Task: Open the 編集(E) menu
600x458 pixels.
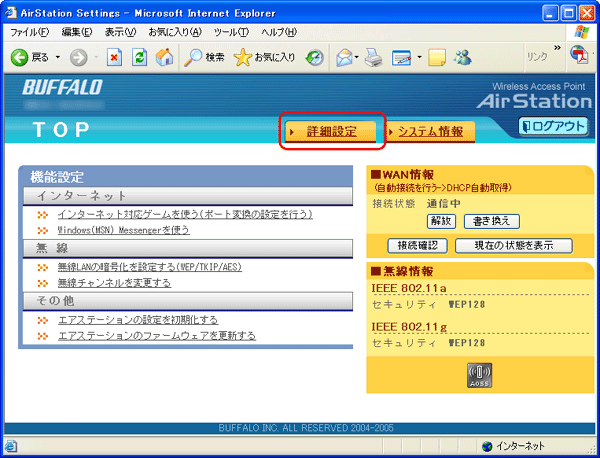Action: (77, 33)
